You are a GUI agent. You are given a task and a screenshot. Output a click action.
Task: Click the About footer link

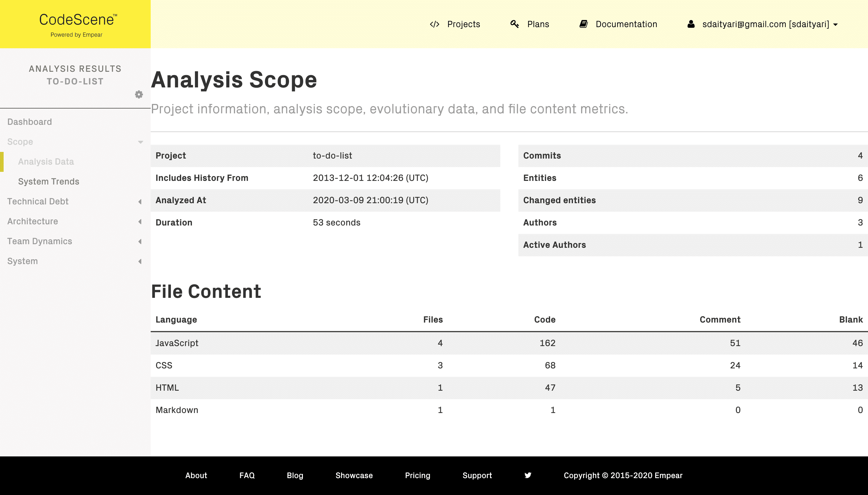pyautogui.click(x=196, y=475)
